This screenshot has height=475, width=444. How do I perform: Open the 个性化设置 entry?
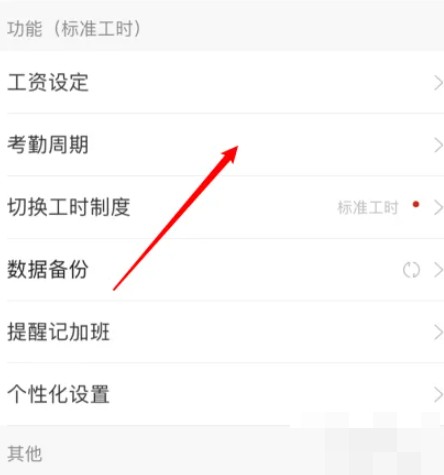(x=222, y=394)
